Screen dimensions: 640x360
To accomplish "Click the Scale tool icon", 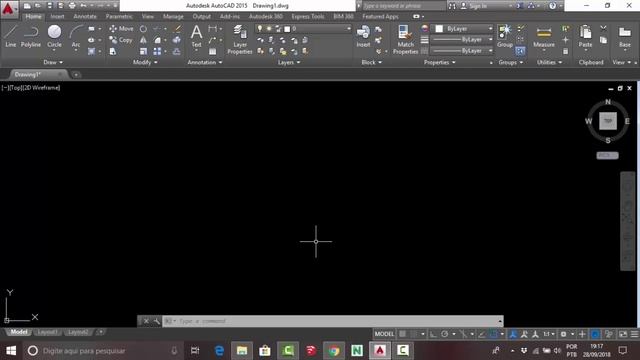I will [x=143, y=51].
